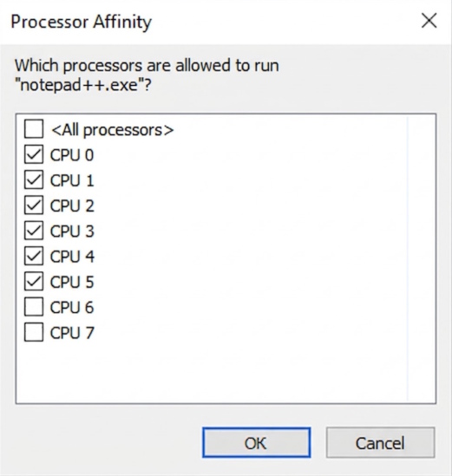The height and width of the screenshot is (476, 452).
Task: Close the Processor Affinity dialog with X
Action: [429, 21]
